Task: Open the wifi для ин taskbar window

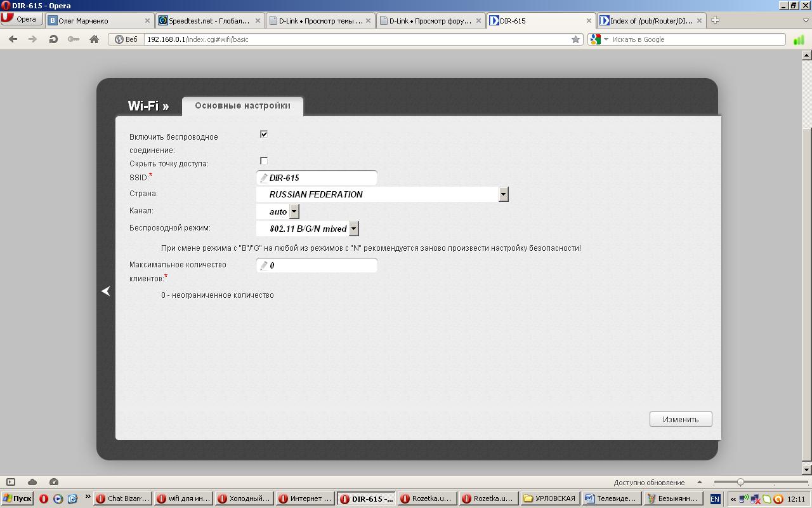Action: 184,498
